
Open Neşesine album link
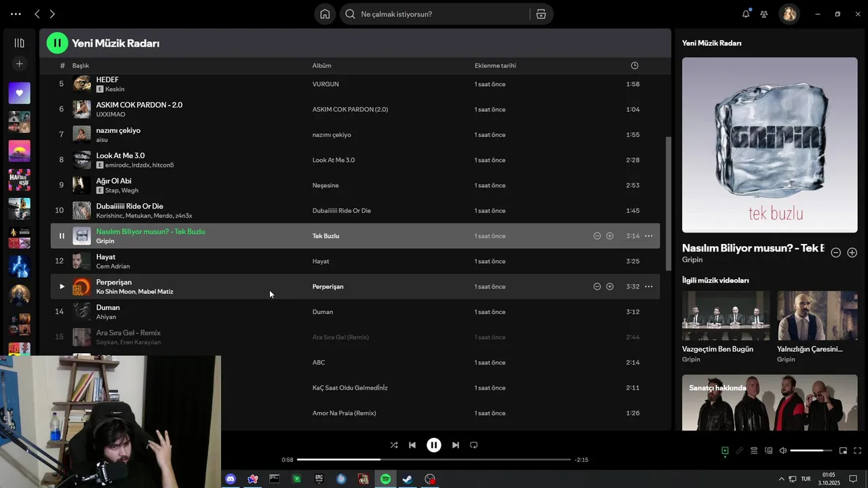(x=325, y=186)
